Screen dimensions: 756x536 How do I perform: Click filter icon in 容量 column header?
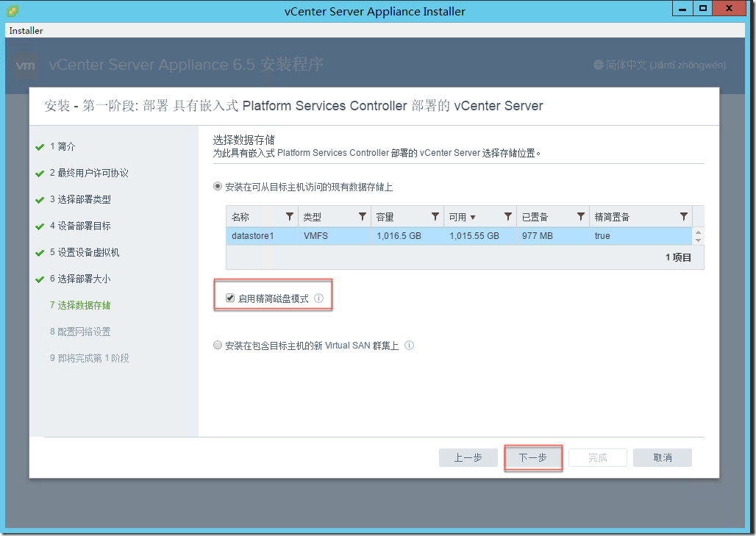point(435,217)
